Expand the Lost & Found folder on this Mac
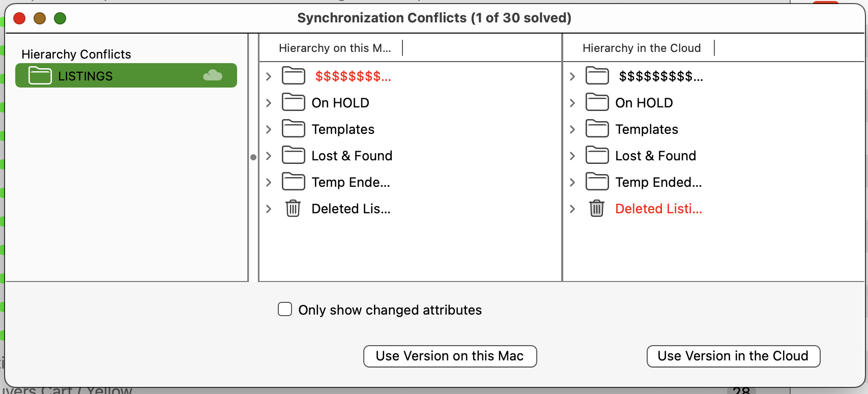Viewport: 868px width, 394px height. (269, 156)
